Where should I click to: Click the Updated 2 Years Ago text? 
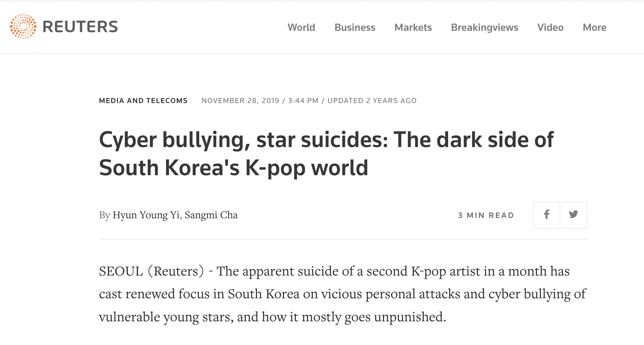point(372,101)
